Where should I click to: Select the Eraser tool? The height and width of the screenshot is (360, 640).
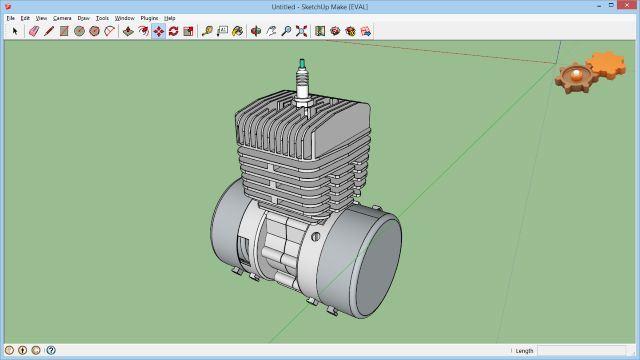click(x=34, y=31)
